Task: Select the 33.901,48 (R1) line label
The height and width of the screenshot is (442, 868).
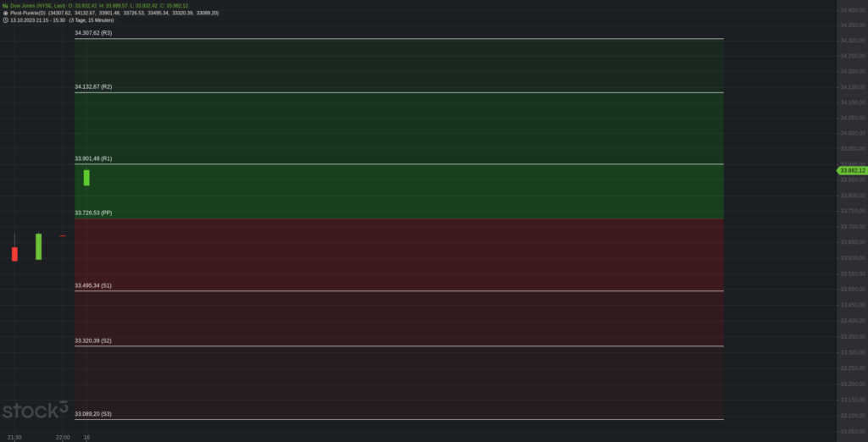Action: [x=93, y=159]
